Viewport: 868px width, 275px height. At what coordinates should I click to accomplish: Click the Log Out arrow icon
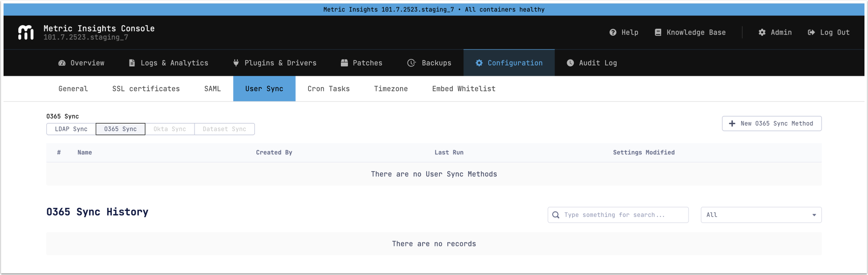[x=811, y=32]
